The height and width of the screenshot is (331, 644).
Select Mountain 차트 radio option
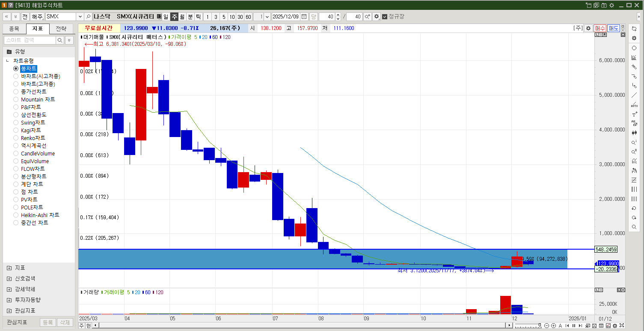pyautogui.click(x=16, y=99)
